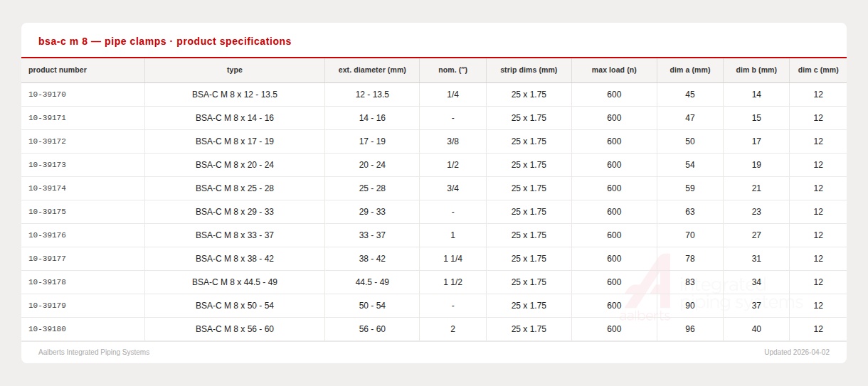
Task: Click the 'Updated 2026-04-02' footer date
Action: coord(796,353)
